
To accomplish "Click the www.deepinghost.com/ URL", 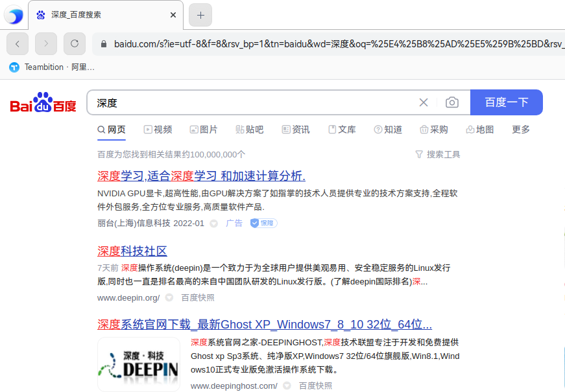I will tap(234, 386).
